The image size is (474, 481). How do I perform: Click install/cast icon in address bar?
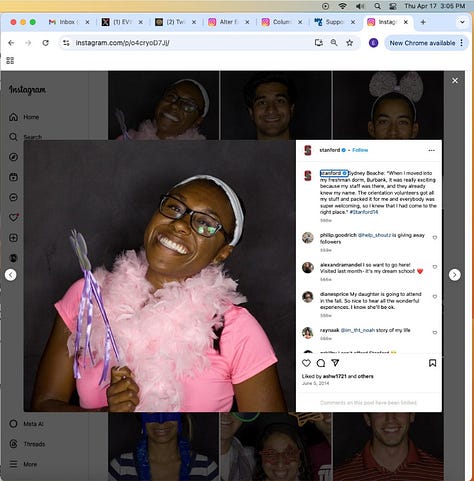[x=318, y=43]
